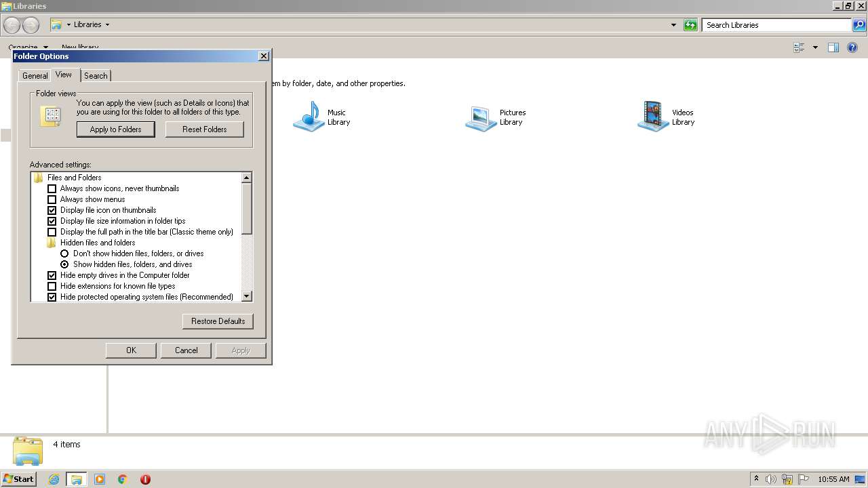
Task: Enable the Always show menus checkbox
Action: tap(52, 199)
